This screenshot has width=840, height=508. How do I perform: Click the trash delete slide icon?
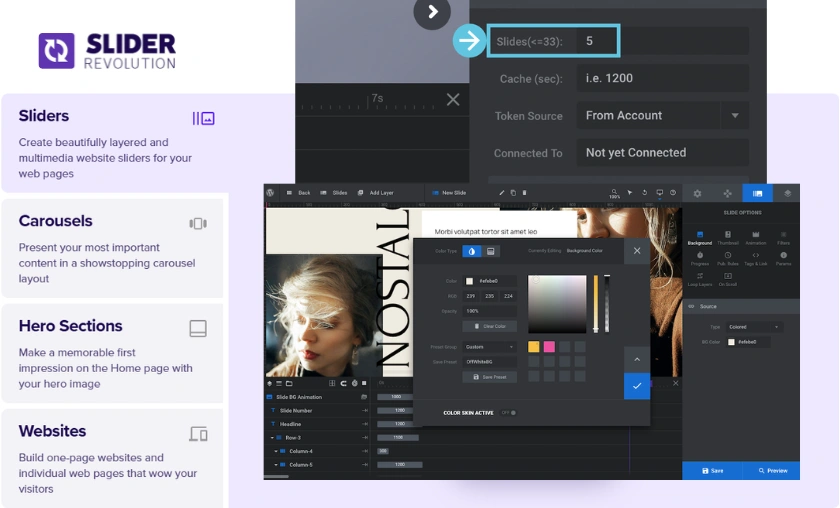click(524, 193)
